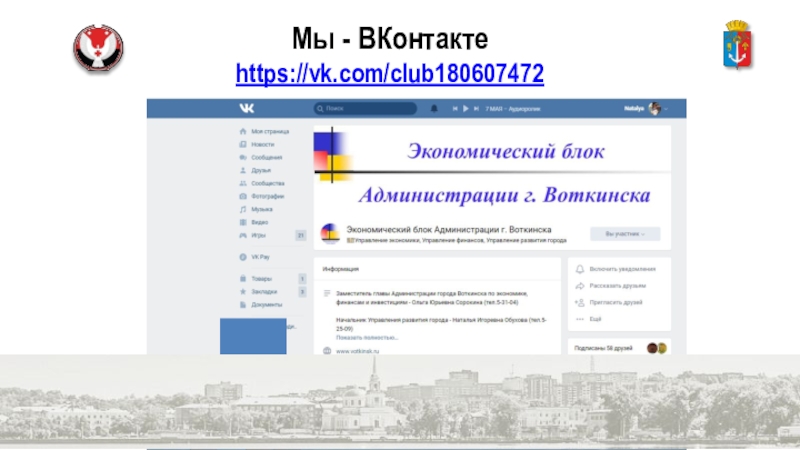Image resolution: width=800 pixels, height=450 pixels.
Task: Click Пригласить друзей
Action: 615,303
